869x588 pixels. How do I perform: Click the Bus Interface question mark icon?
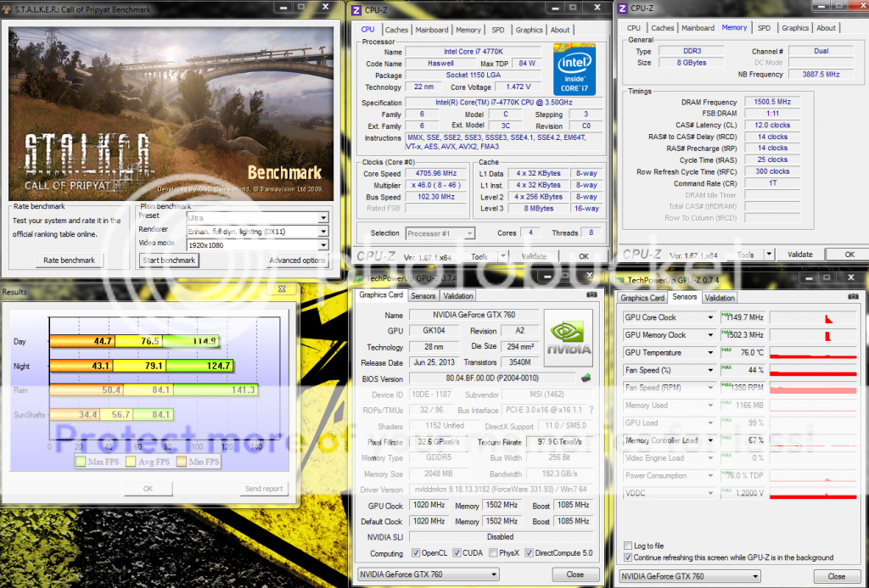point(591,411)
